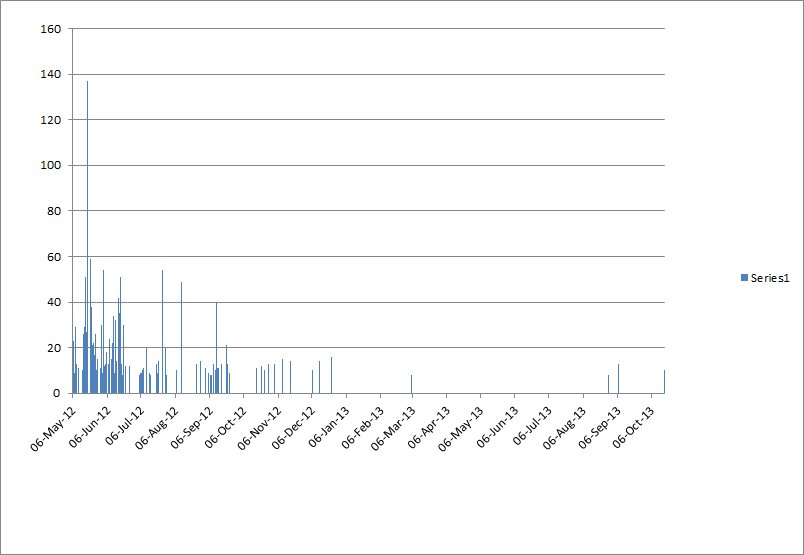Select the y-axis label 80
The height and width of the screenshot is (555, 804).
click(54, 211)
